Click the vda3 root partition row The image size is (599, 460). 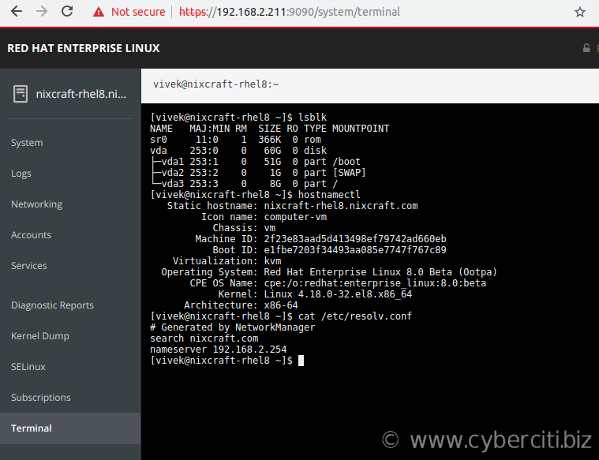[244, 184]
